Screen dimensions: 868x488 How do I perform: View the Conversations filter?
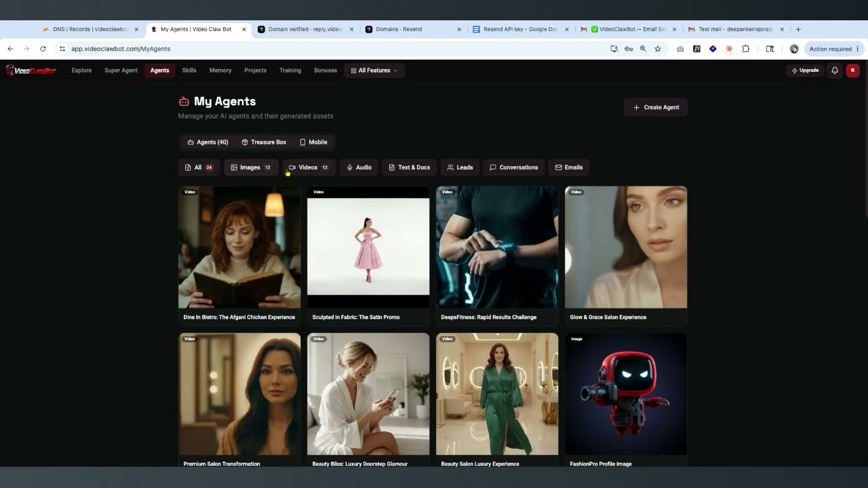pos(513,167)
